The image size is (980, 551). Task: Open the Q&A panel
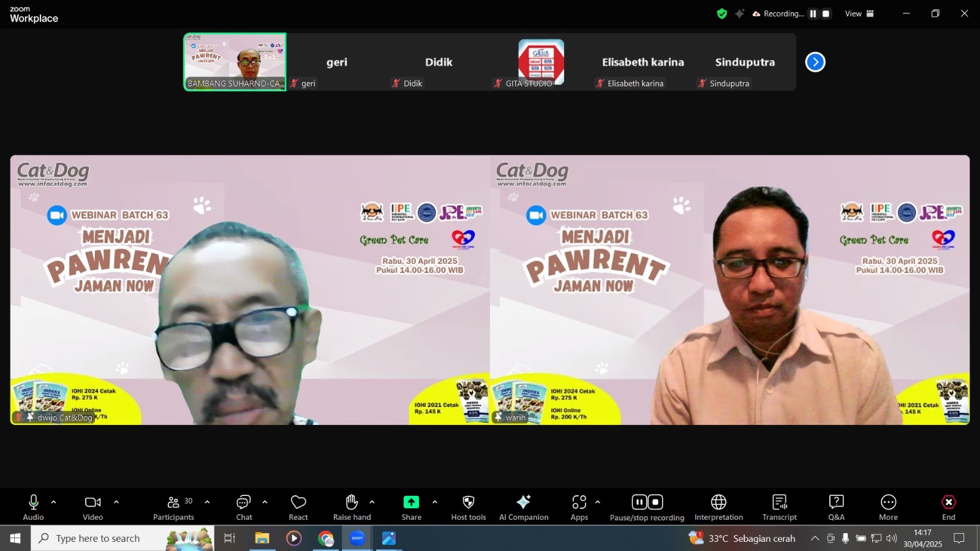(836, 508)
